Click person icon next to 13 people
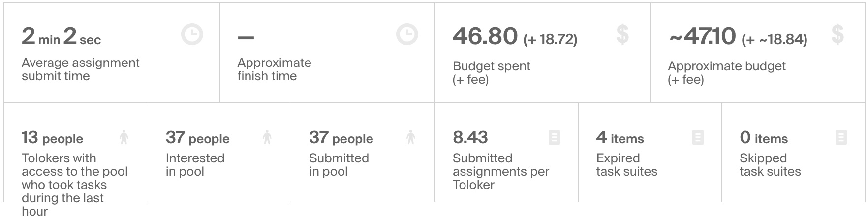The height and width of the screenshot is (221, 868). (124, 137)
